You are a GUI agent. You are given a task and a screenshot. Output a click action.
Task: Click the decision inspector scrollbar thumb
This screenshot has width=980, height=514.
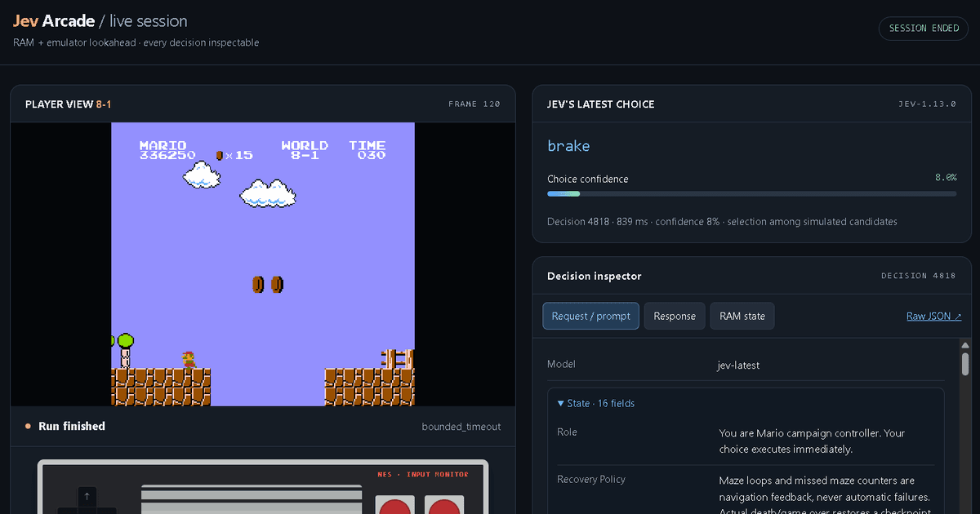[965, 364]
